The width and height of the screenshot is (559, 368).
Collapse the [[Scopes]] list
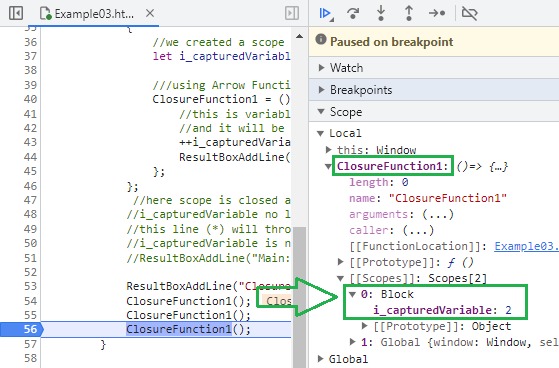coord(340,278)
